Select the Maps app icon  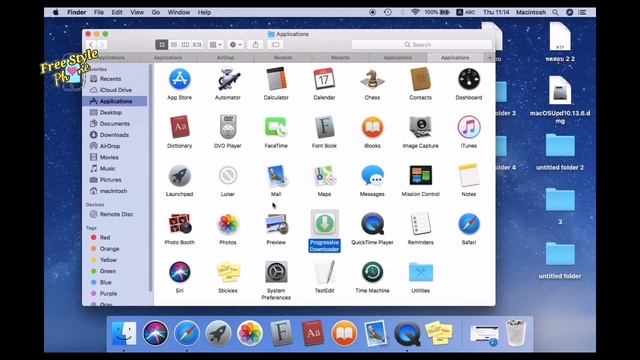pos(324,176)
